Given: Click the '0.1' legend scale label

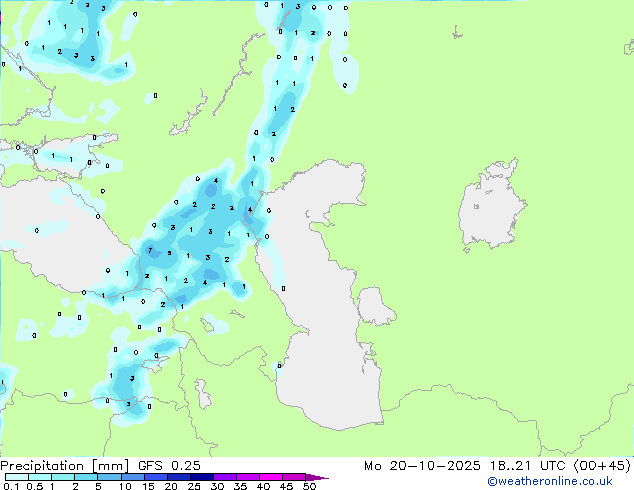Looking at the screenshot, I should 12,486.
